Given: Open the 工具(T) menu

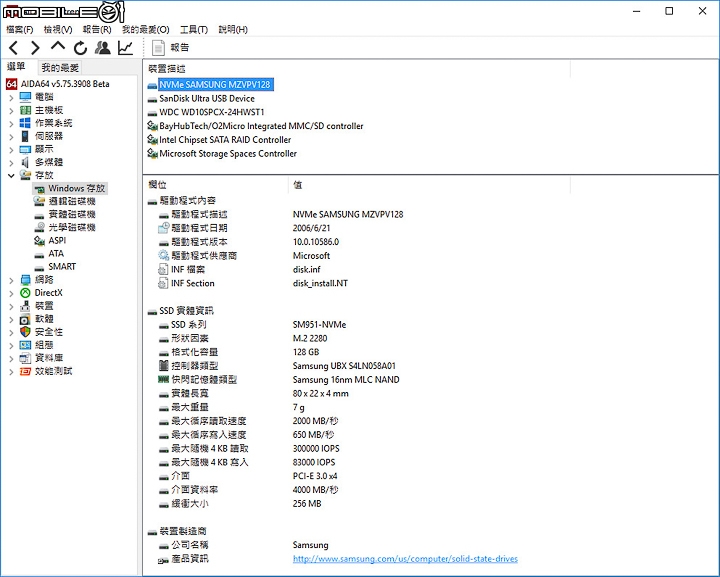Looking at the screenshot, I should pyautogui.click(x=194, y=29).
